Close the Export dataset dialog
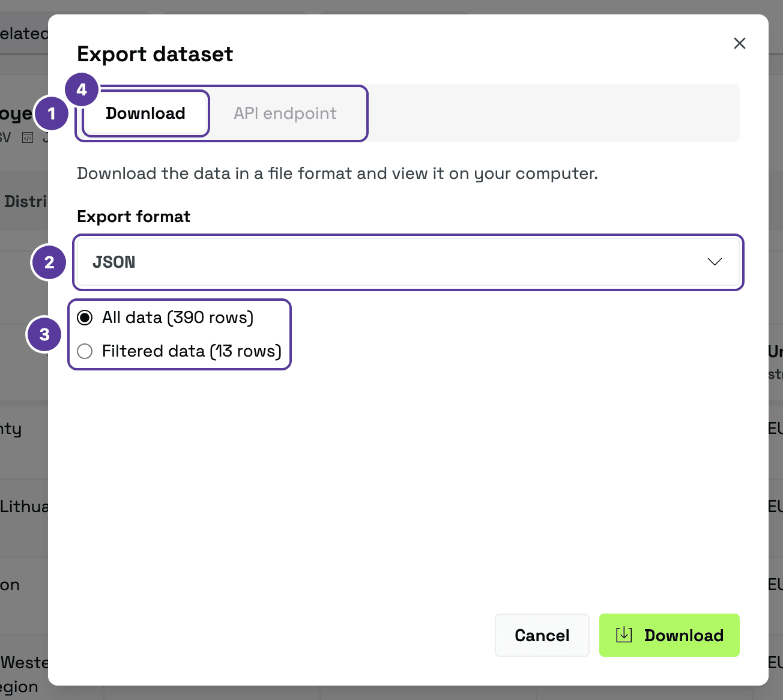This screenshot has height=700, width=783. (740, 43)
